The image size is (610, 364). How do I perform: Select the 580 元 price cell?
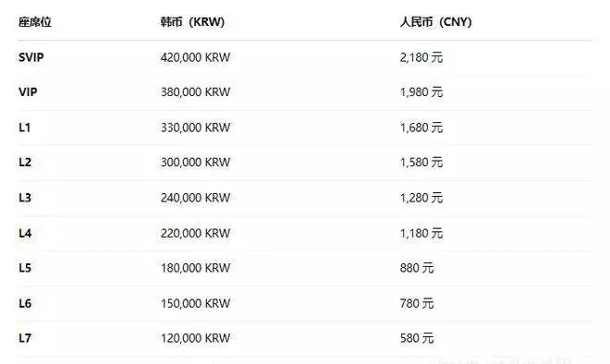pos(417,338)
